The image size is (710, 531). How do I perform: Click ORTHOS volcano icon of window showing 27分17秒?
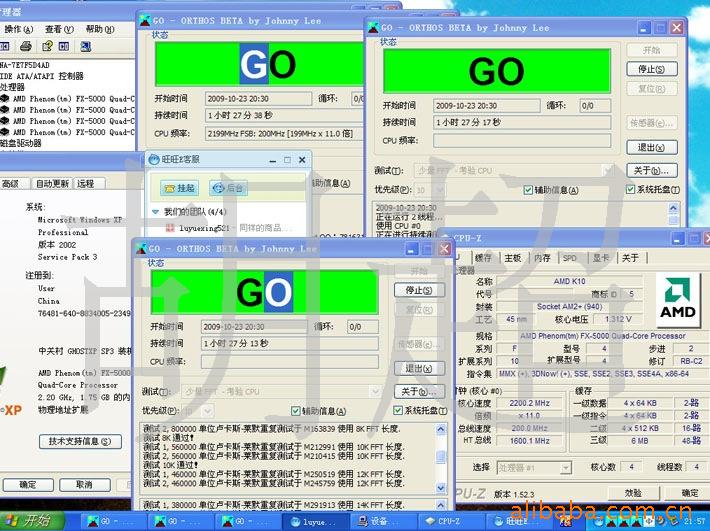(x=374, y=28)
